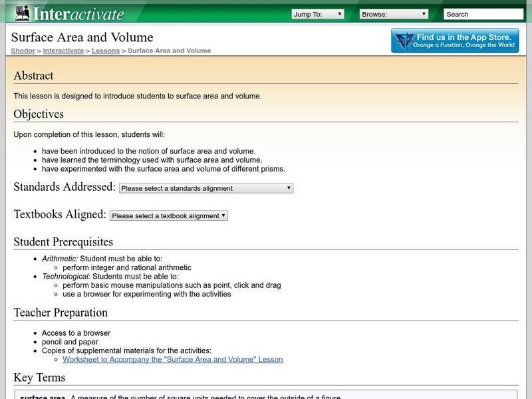532x399 pixels.
Task: Click the Interactivate book logo icon
Action: [23, 13]
